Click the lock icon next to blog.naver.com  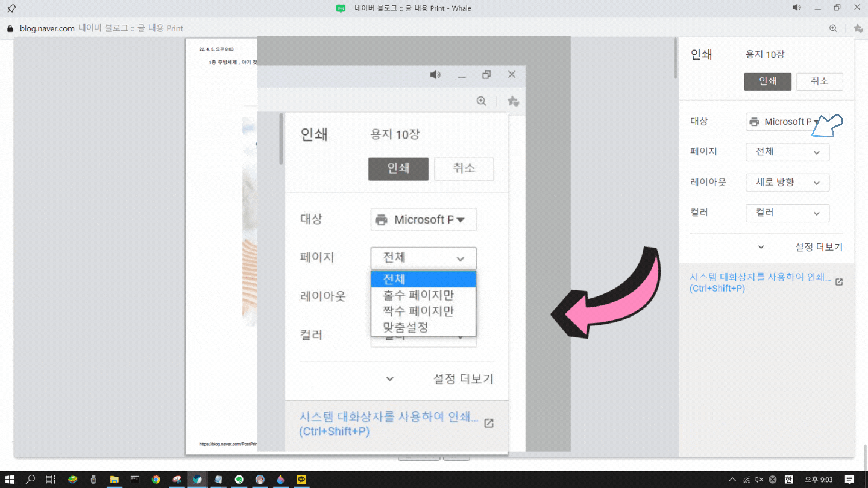tap(10, 28)
